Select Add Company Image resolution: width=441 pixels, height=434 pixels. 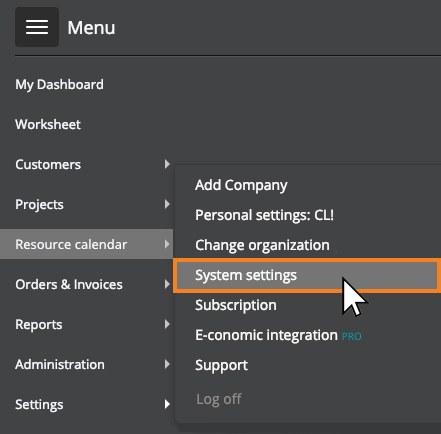click(241, 185)
